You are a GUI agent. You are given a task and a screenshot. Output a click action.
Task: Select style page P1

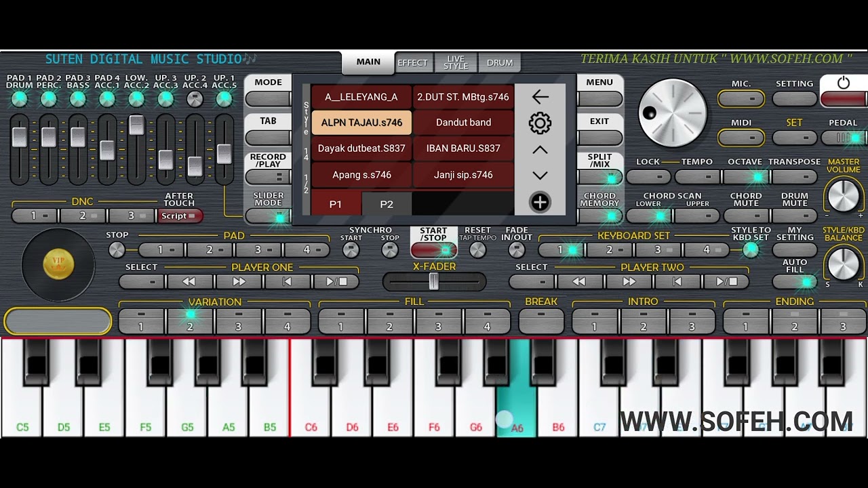(x=336, y=204)
